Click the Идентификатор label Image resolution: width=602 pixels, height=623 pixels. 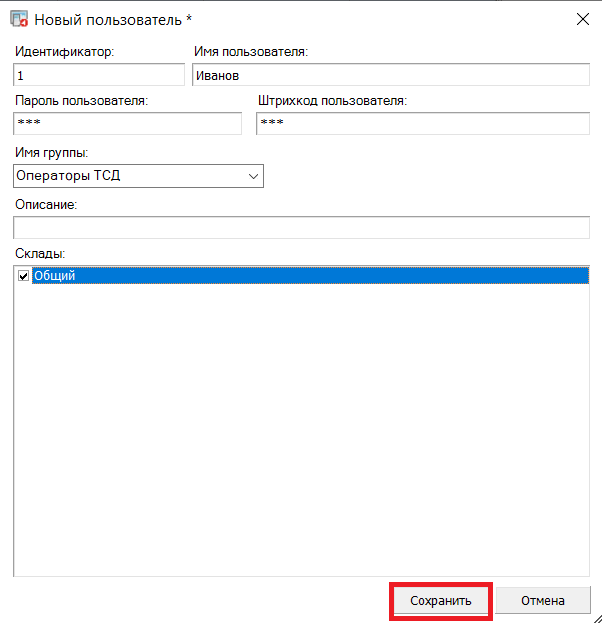pos(64,52)
